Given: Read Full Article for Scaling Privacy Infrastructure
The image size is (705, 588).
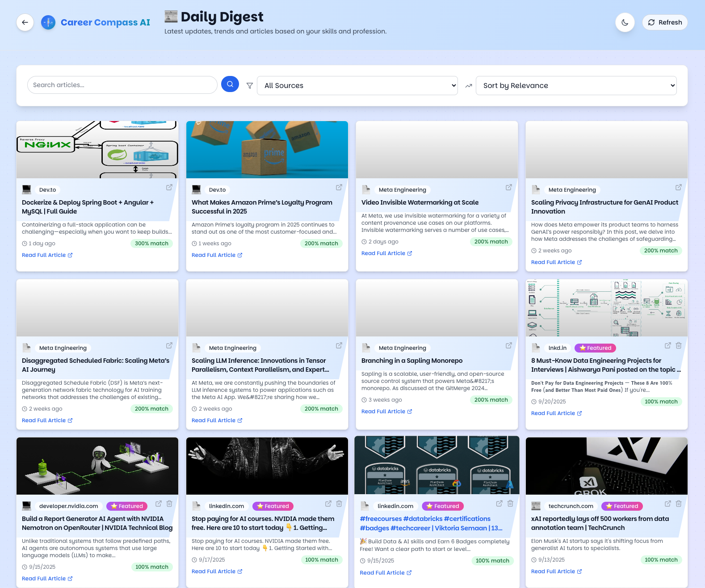Looking at the screenshot, I should click(557, 262).
